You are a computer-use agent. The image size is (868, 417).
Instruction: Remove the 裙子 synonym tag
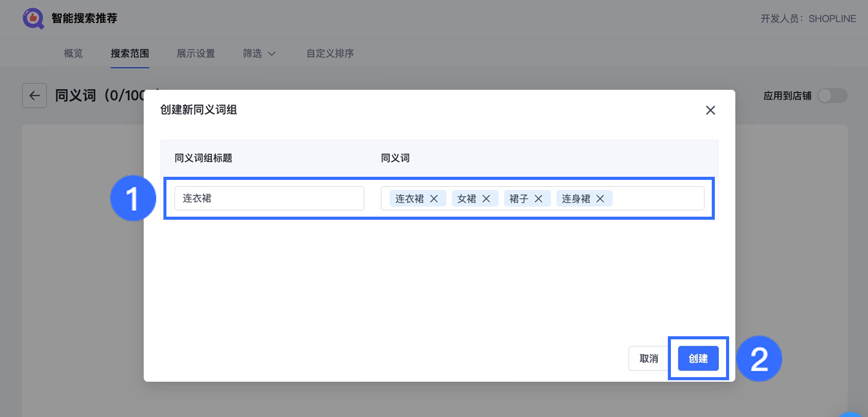coord(538,199)
